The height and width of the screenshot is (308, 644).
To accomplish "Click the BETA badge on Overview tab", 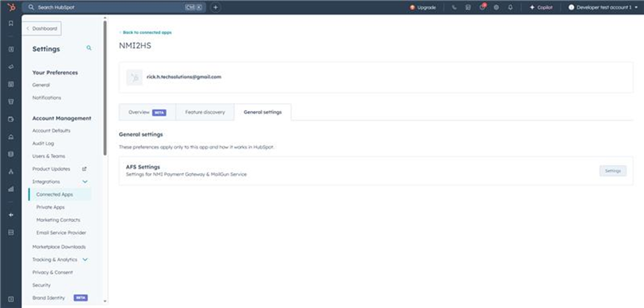I will click(x=159, y=112).
